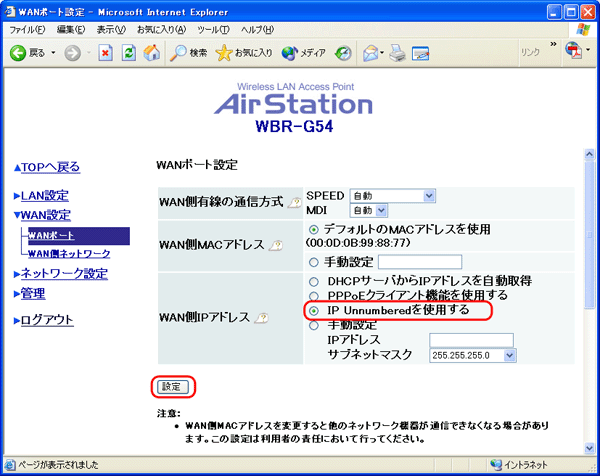
Task: Open Adobe PDF icon dropdown arrow
Action: tap(588, 50)
